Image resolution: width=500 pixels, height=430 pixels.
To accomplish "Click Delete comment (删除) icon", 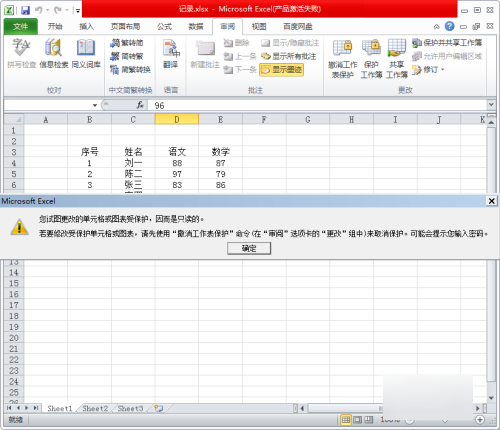I will pyautogui.click(x=236, y=43).
